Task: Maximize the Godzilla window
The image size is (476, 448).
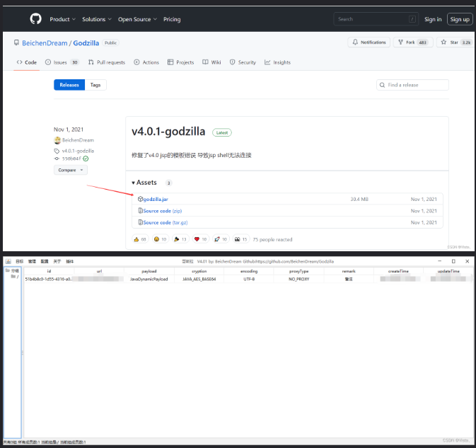Action: point(453,261)
